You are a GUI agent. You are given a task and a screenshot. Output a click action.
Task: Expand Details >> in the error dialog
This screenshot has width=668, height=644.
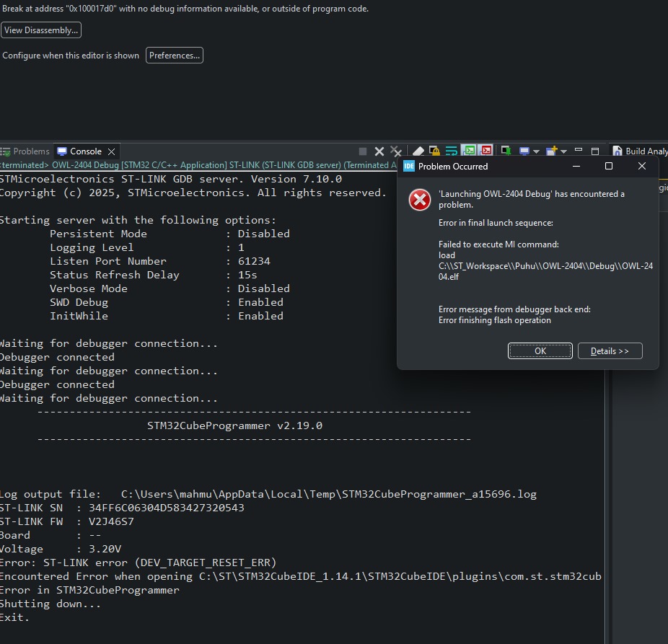tap(610, 351)
